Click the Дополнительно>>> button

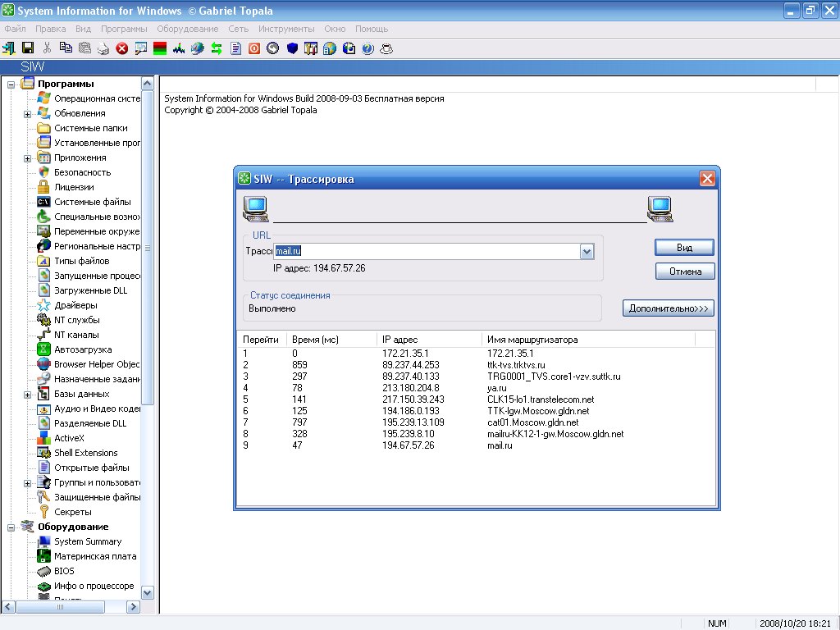coord(668,308)
